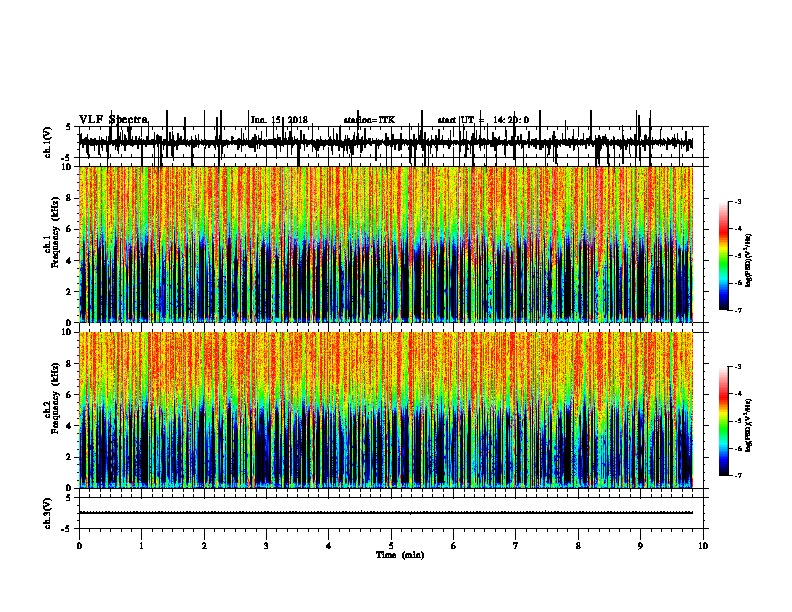Click the "8" minute tick label
This screenshot has width=792, height=612.
point(578,546)
